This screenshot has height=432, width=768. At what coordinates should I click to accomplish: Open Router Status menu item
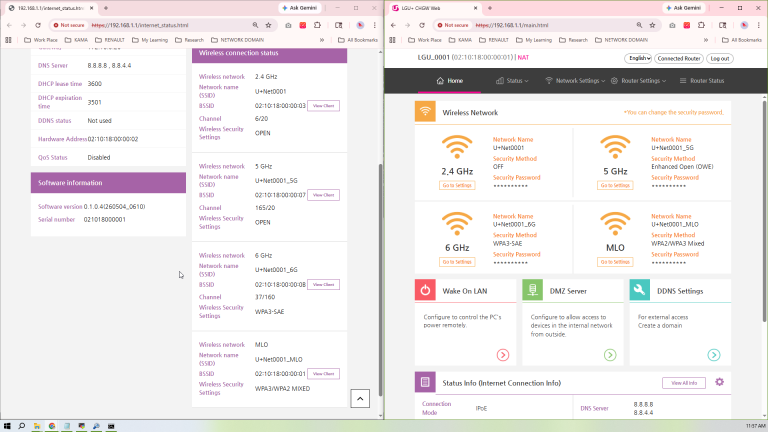point(702,81)
